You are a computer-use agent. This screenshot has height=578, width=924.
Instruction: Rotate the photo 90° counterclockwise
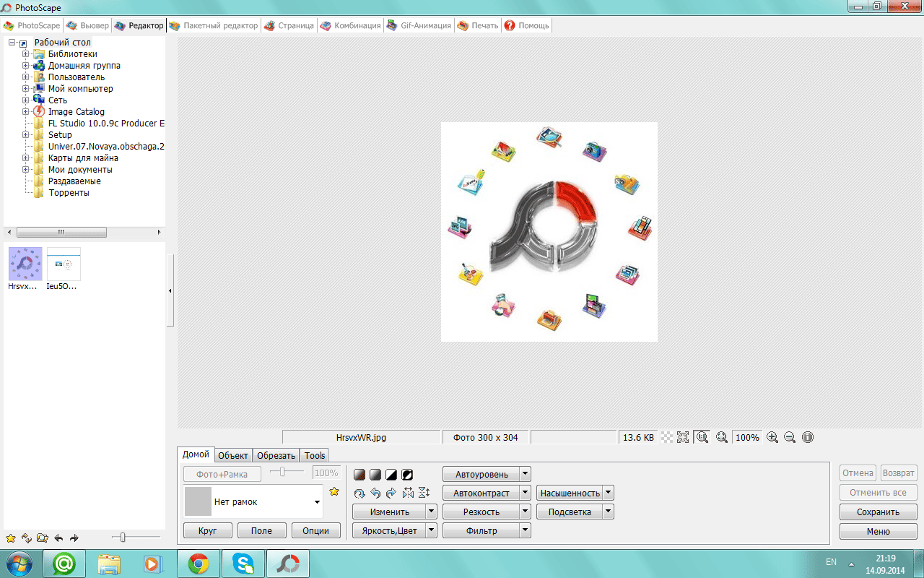[375, 493]
